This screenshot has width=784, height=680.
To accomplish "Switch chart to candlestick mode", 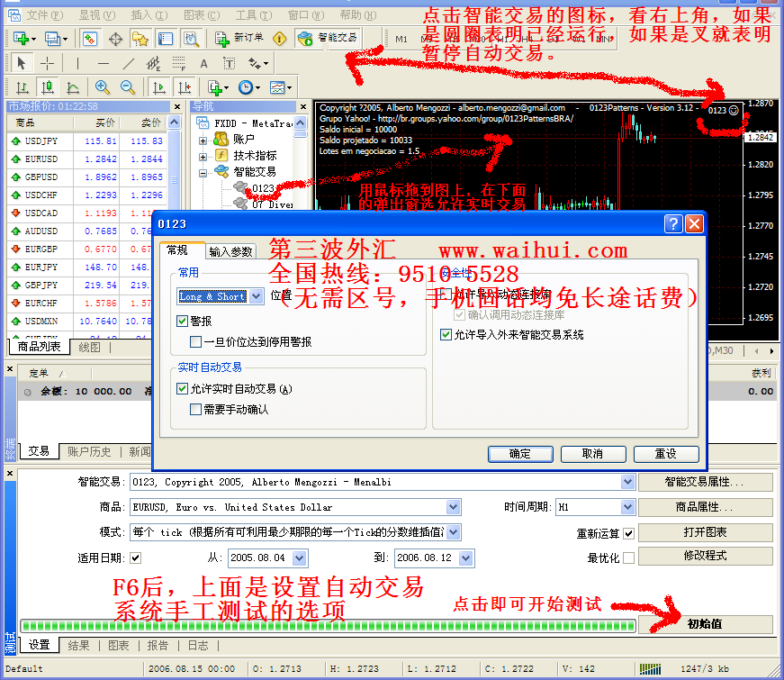I will 48,88.
